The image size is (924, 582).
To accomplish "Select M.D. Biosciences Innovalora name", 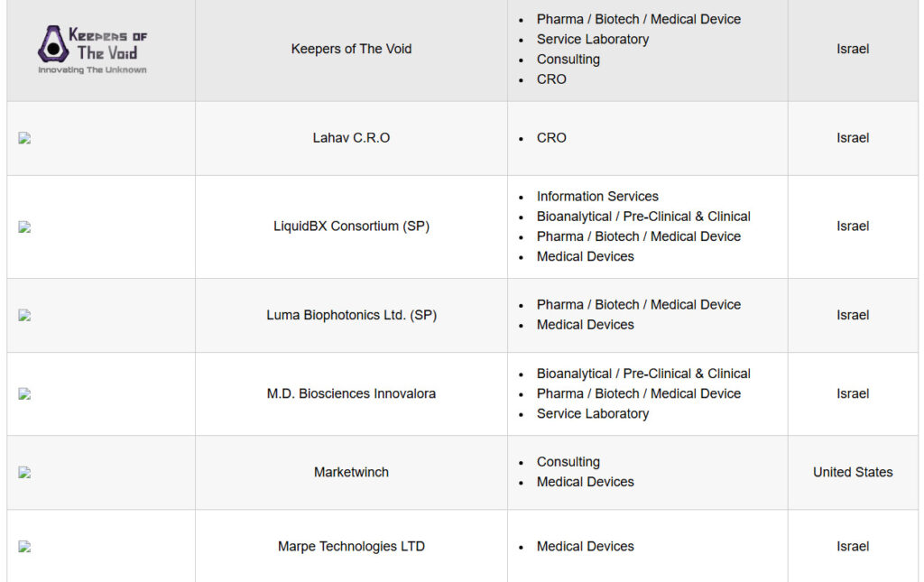I will [351, 393].
